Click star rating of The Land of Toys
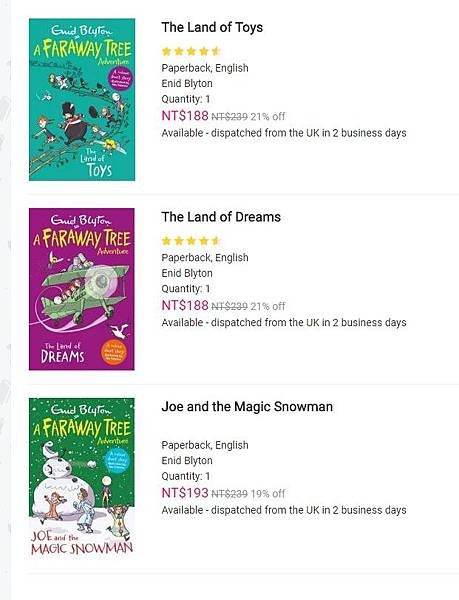459x600 pixels. 190,51
